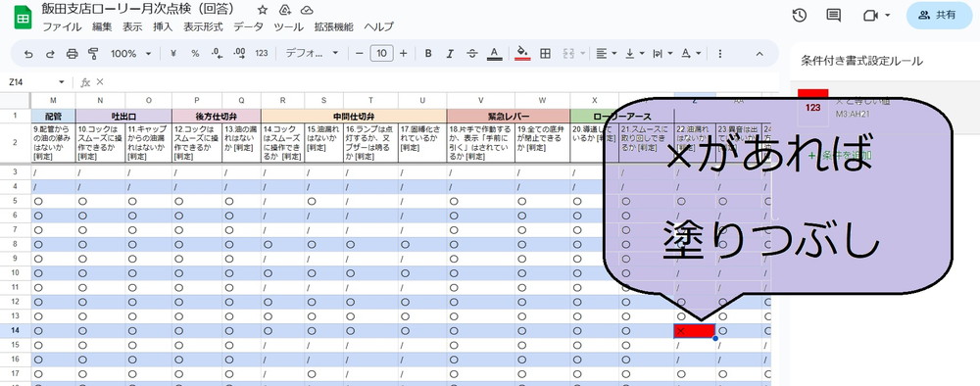Open the comments icon
The width and height of the screenshot is (980, 386).
pyautogui.click(x=833, y=16)
